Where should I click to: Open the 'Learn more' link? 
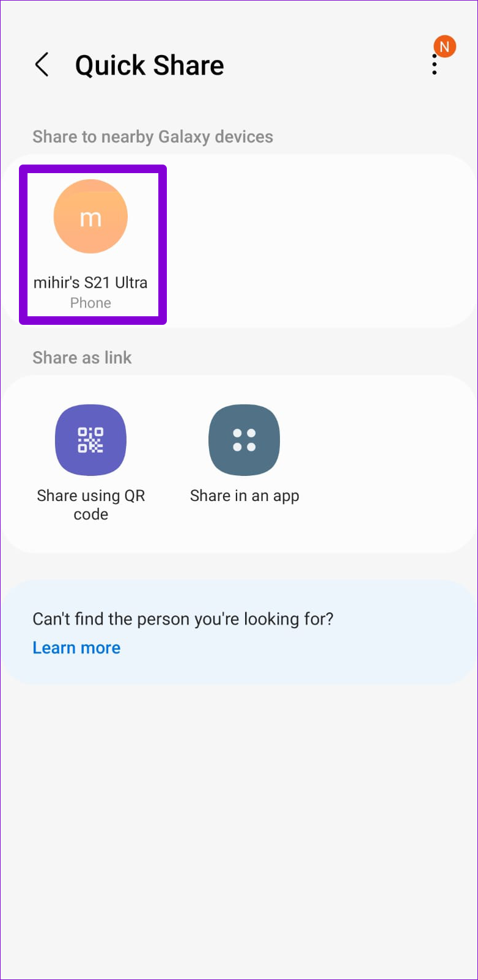76,648
